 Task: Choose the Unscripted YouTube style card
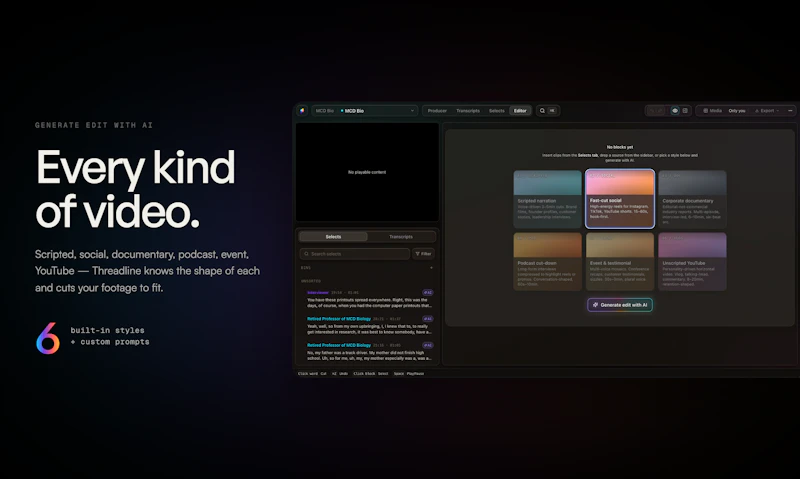click(692, 262)
